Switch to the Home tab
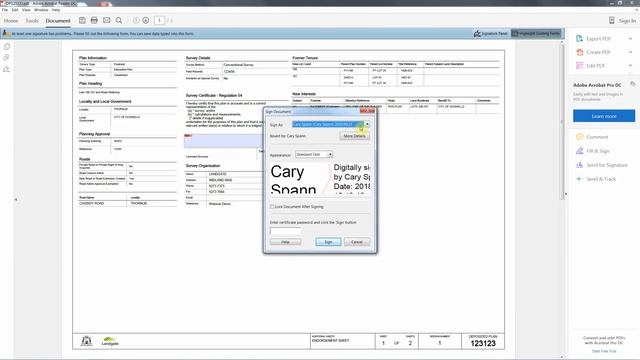Image resolution: width=640 pixels, height=360 pixels. [11, 20]
